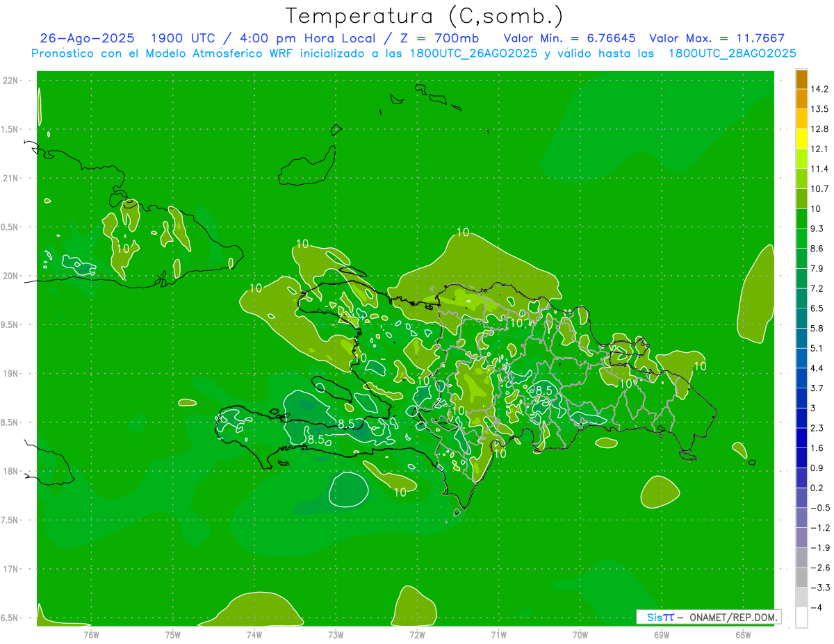This screenshot has height=644, width=834.
Task: Select the date text "26-Ago-2025"
Action: click(x=87, y=38)
